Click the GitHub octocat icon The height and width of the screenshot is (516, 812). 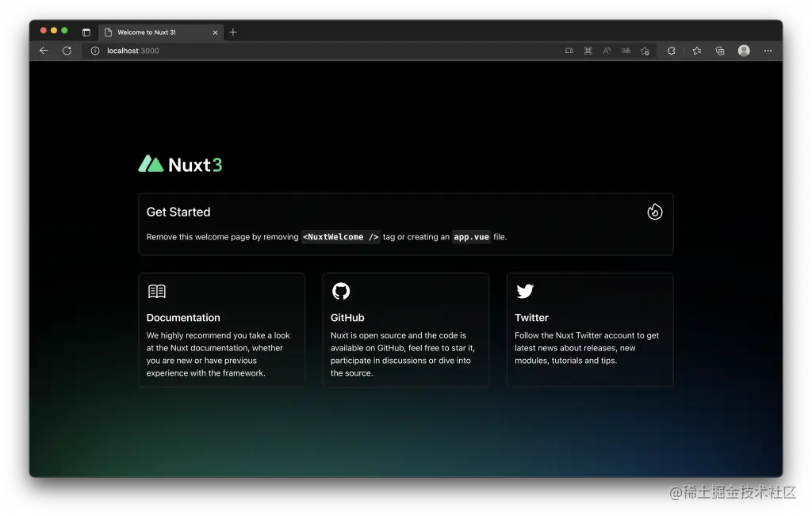click(341, 291)
